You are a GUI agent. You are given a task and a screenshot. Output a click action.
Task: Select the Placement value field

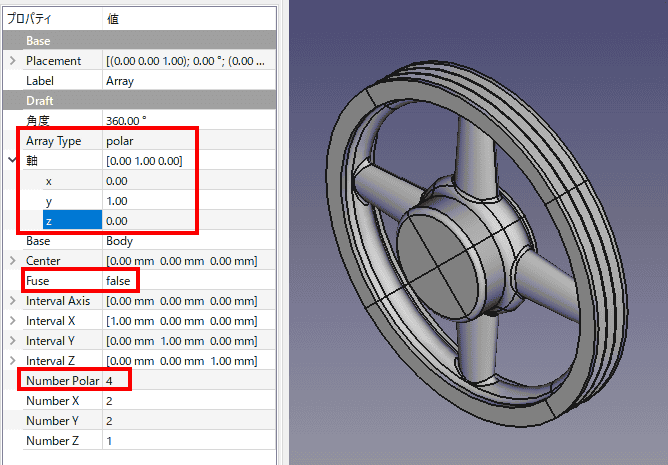point(189,61)
